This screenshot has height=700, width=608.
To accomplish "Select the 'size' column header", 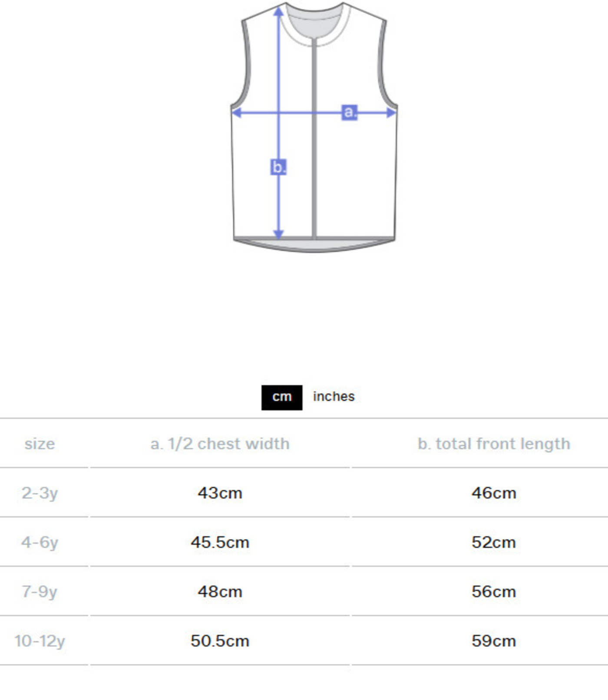I will [40, 444].
